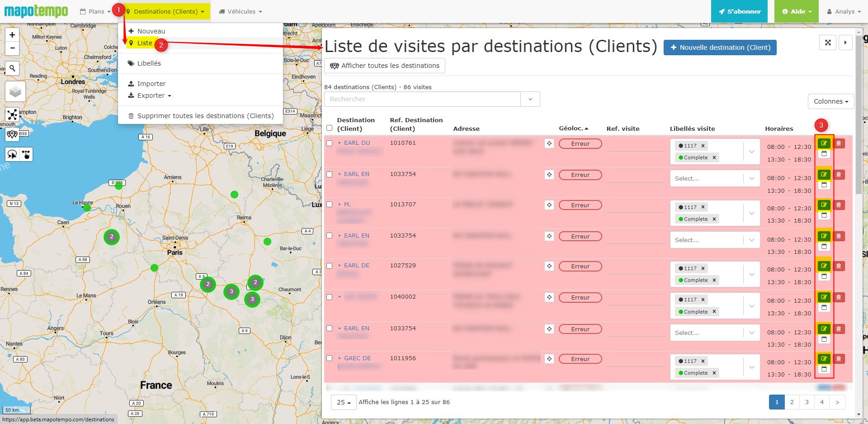Open the map layers selector

15,92
